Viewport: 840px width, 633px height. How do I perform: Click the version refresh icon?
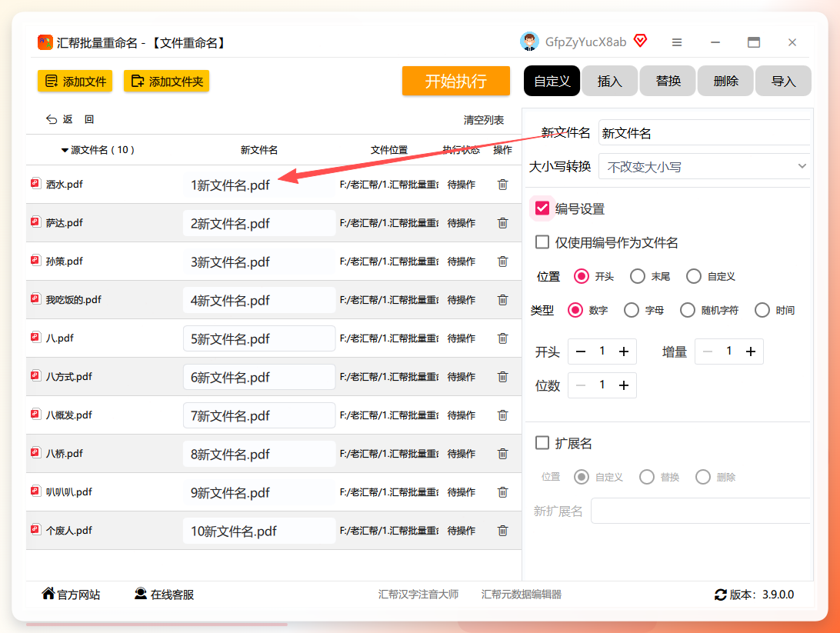721,595
